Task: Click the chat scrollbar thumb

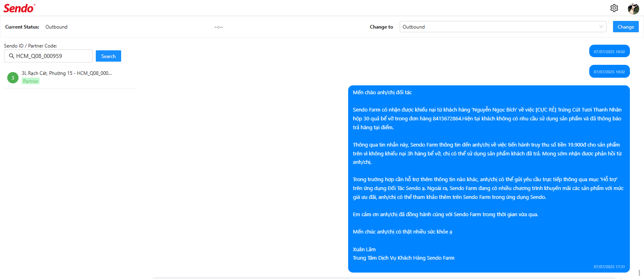Action: [x=639, y=273]
